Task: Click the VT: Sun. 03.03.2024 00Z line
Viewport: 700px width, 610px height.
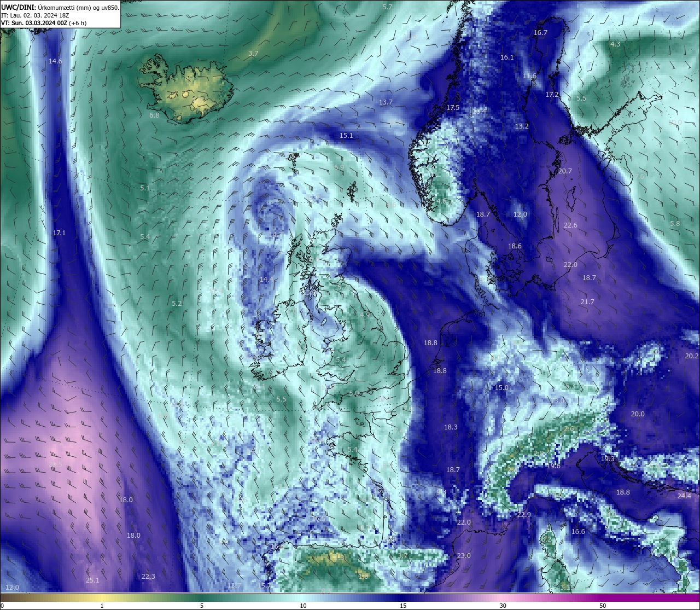Action: point(44,23)
